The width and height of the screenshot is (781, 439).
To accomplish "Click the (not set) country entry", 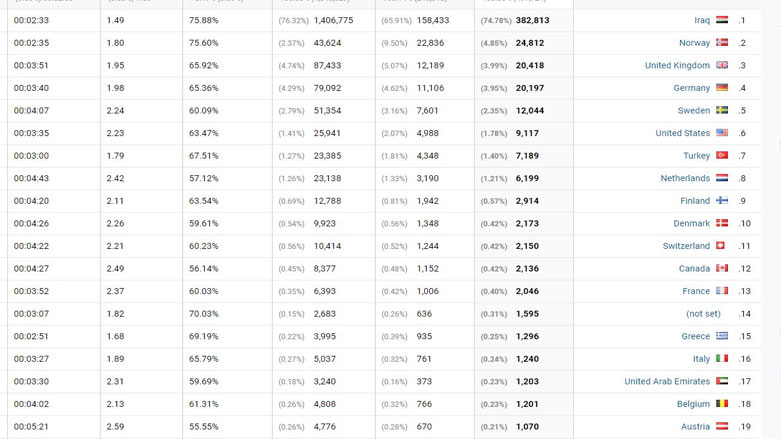I will click(703, 314).
